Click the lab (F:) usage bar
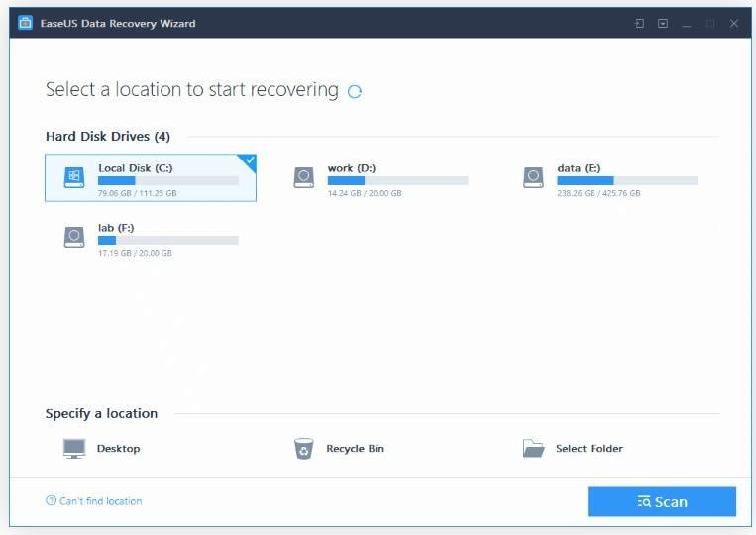This screenshot has width=756, height=535. [x=168, y=240]
